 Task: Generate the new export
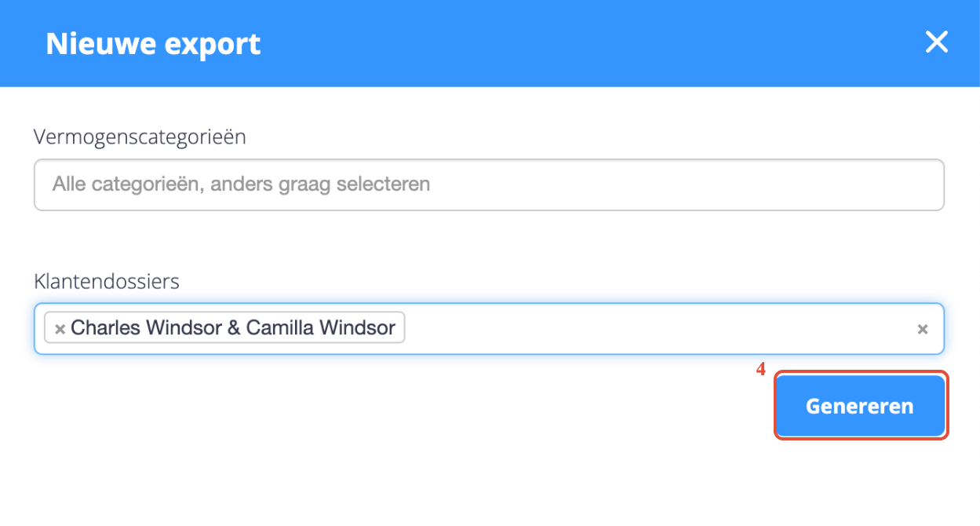coord(860,406)
